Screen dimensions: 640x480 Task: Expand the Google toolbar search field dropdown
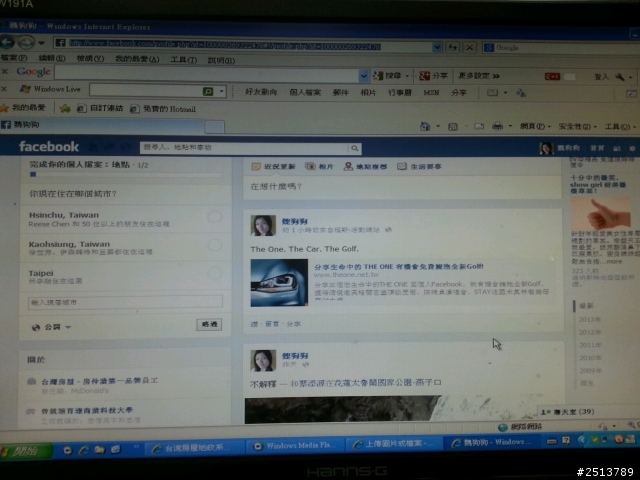pos(364,76)
